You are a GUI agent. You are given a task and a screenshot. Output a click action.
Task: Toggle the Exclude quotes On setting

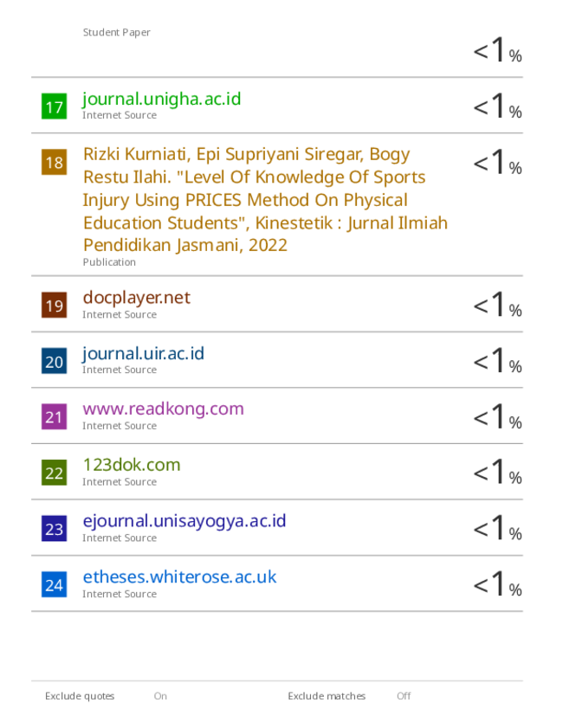(x=160, y=696)
